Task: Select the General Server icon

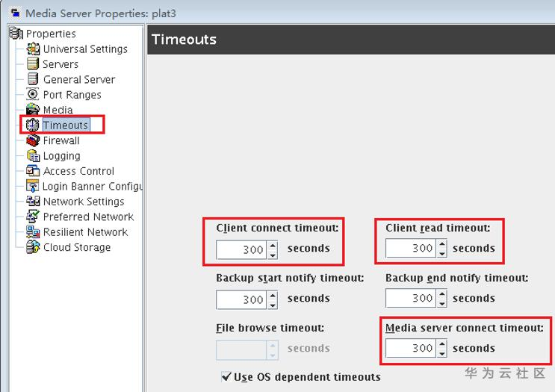Action: [x=33, y=79]
